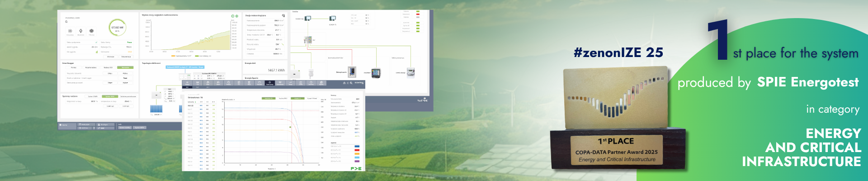The width and height of the screenshot is (868, 181).
Task: Select the Pomiary tab in SmartLogger panel
Action: click(73, 67)
